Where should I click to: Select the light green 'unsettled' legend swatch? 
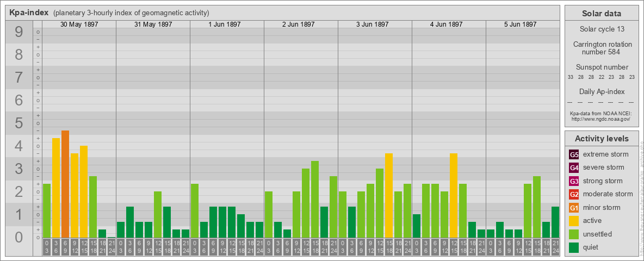coord(574,234)
